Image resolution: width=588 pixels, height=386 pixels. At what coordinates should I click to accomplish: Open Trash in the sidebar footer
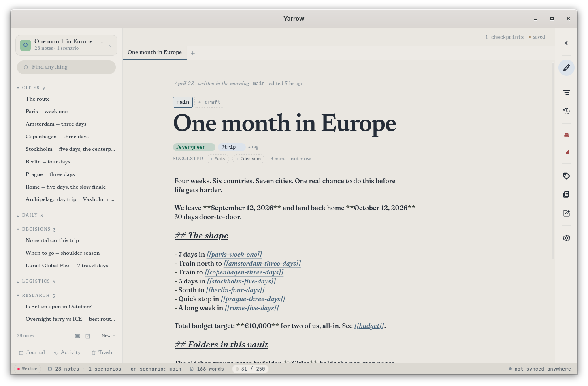[x=102, y=352]
